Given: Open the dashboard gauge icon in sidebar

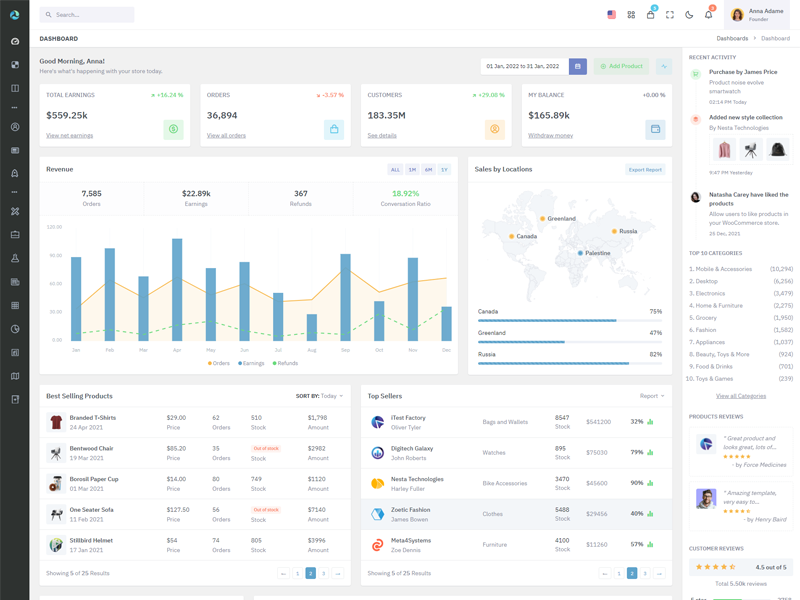Looking at the screenshot, I should (x=15, y=41).
